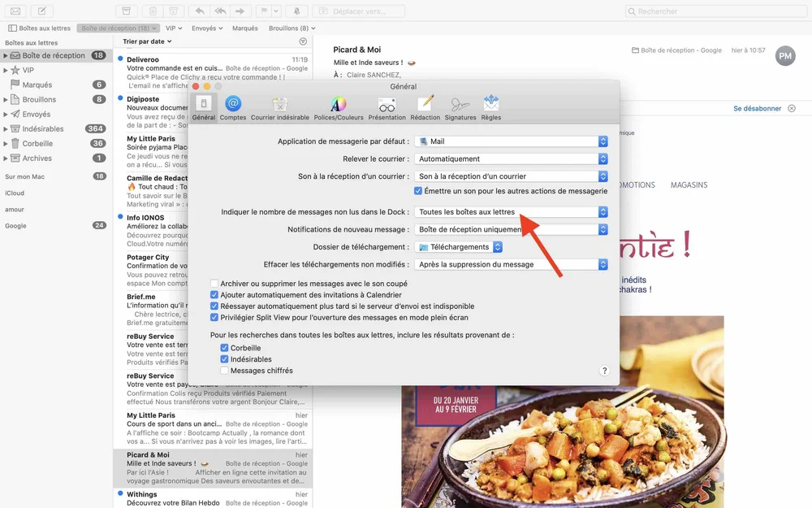Click the forward arrow icon
This screenshot has height=508, width=812.
pyautogui.click(x=240, y=11)
